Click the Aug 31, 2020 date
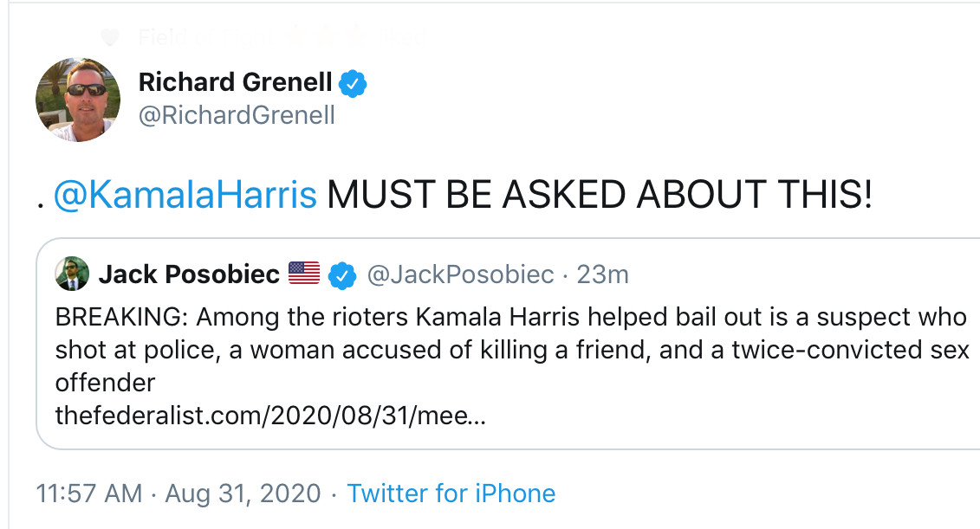980x529 pixels. click(243, 494)
